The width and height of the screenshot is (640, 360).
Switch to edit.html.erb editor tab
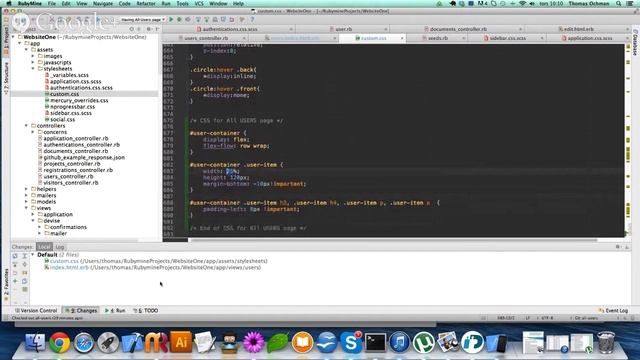coord(578,29)
